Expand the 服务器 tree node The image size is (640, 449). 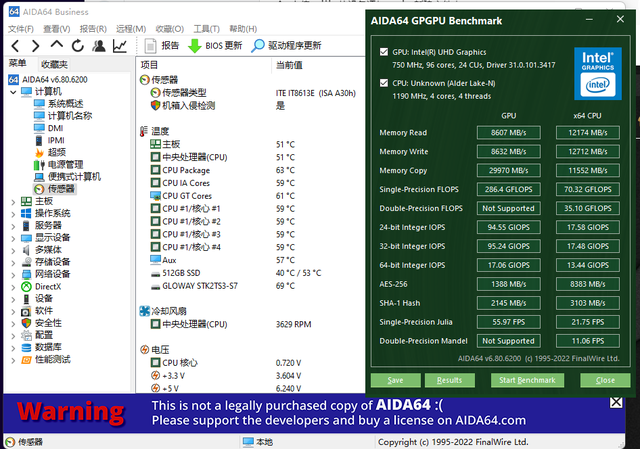[13, 226]
